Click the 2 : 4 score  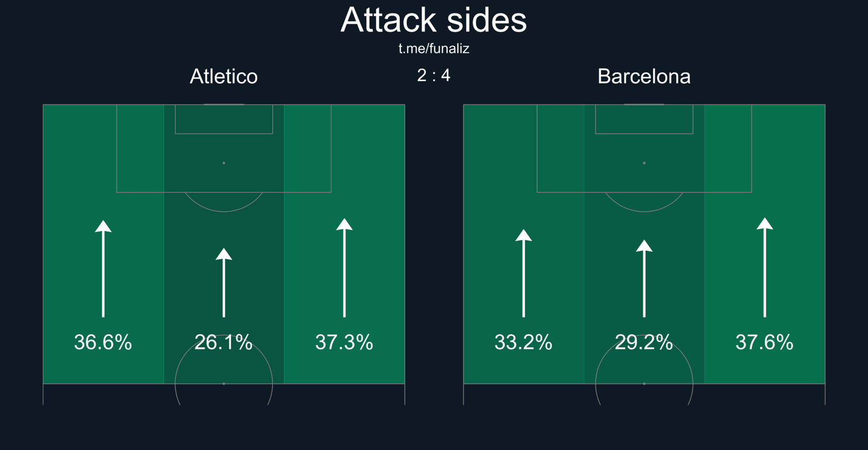[x=433, y=75]
